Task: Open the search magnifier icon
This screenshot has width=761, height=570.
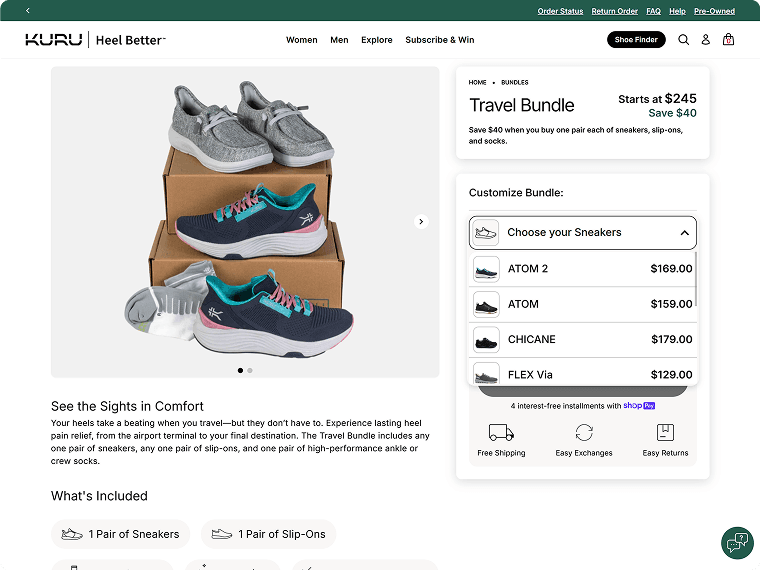Action: pos(684,40)
